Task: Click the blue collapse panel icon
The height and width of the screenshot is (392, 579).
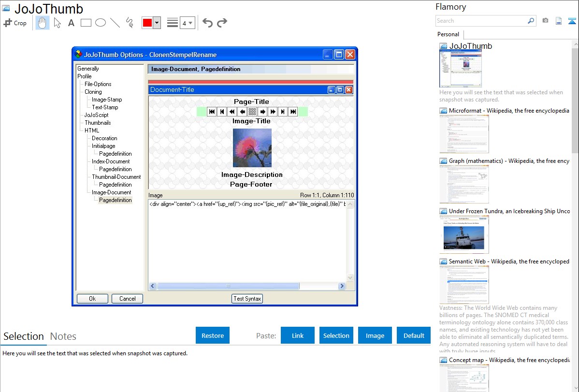Action: (572, 21)
